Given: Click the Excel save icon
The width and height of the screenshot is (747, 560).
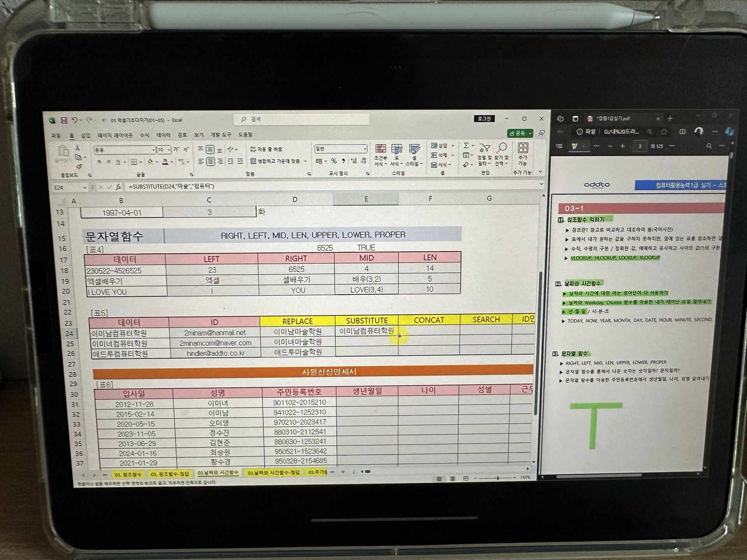Looking at the screenshot, I should click(64, 121).
